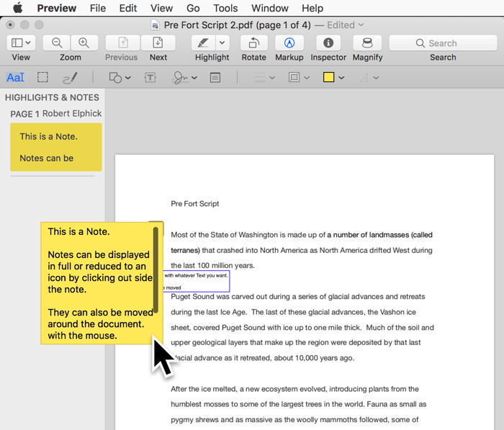Click the Pre Fort Script heading text

click(195, 204)
